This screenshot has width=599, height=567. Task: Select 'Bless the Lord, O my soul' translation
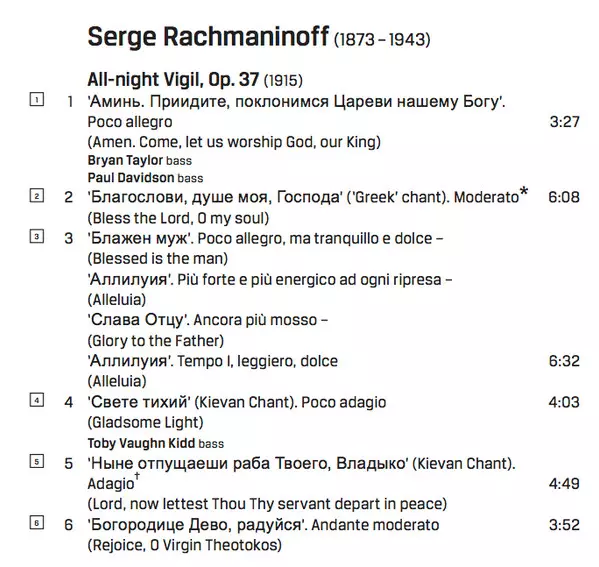[x=178, y=218]
